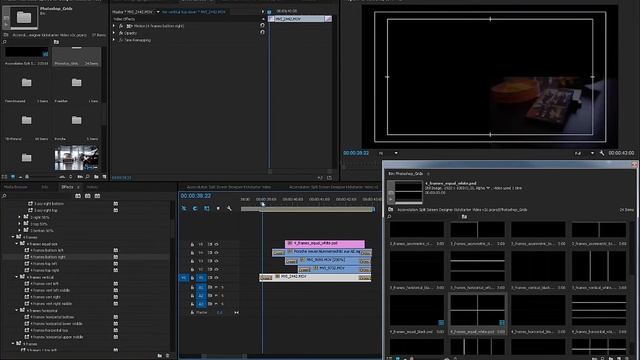Click the add marker icon in timeline toolbar
This screenshot has width=640, height=360.
[x=218, y=208]
